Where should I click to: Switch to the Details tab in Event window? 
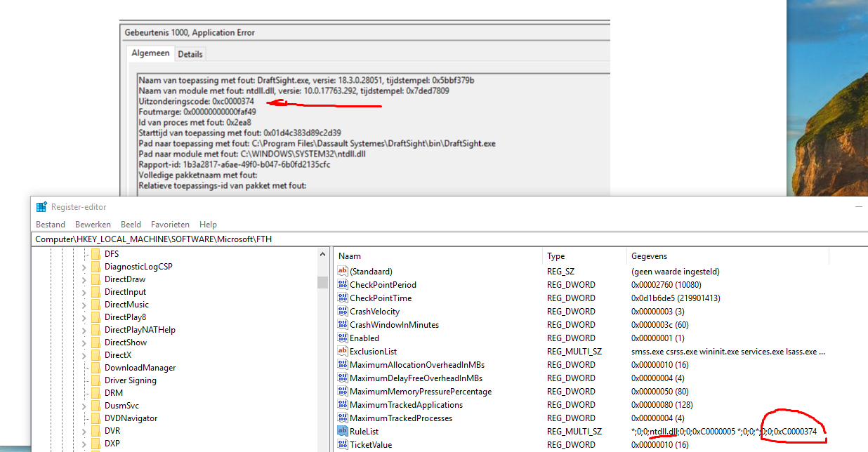point(190,54)
